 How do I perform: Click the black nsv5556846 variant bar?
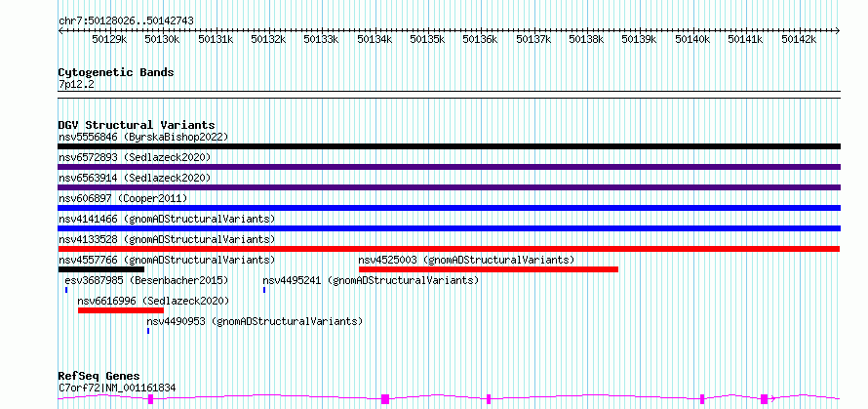click(449, 146)
